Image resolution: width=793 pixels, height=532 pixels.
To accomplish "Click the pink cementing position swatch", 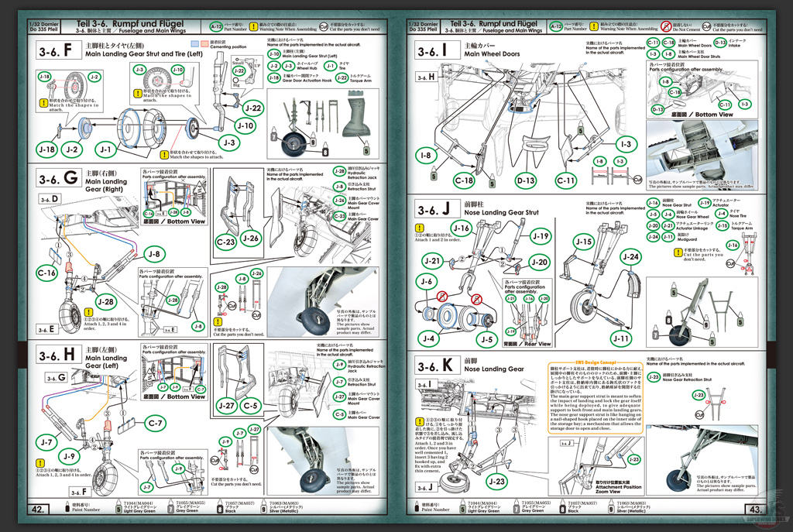I will pyautogui.click(x=204, y=44).
